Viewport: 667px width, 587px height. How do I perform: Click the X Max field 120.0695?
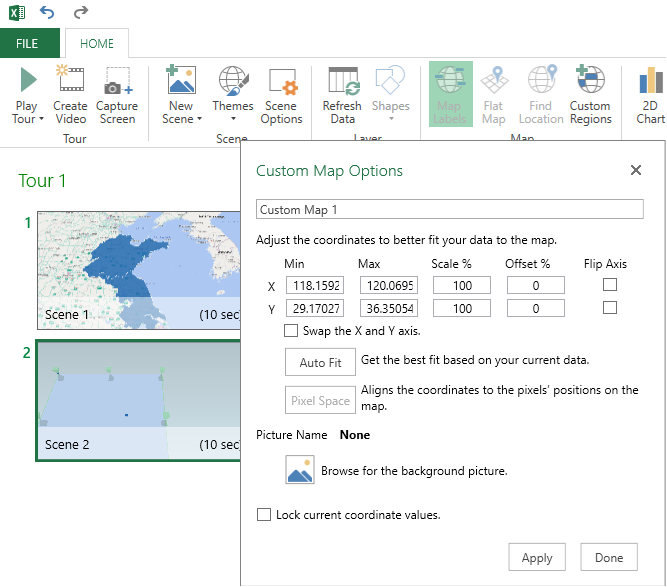pyautogui.click(x=389, y=285)
